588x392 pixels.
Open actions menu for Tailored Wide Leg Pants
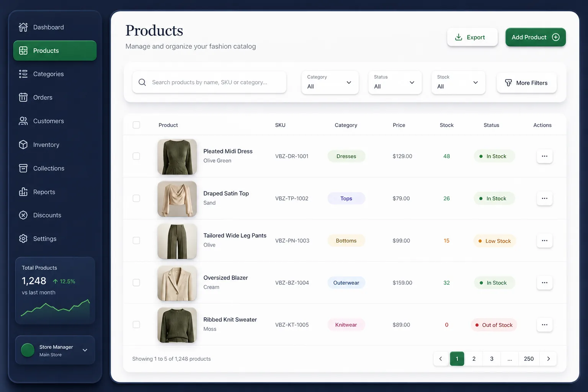544,240
